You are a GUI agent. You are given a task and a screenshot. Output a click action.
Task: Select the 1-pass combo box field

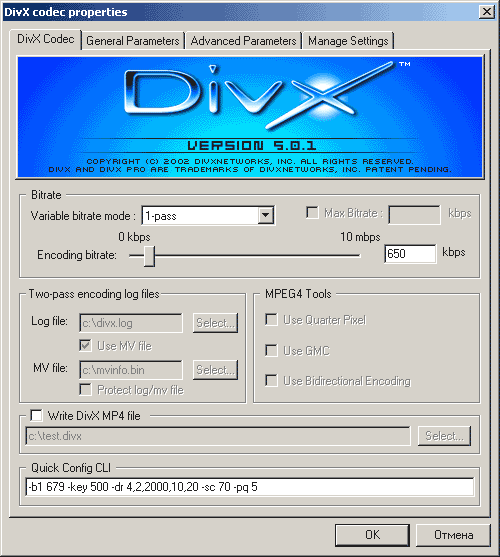pos(208,215)
